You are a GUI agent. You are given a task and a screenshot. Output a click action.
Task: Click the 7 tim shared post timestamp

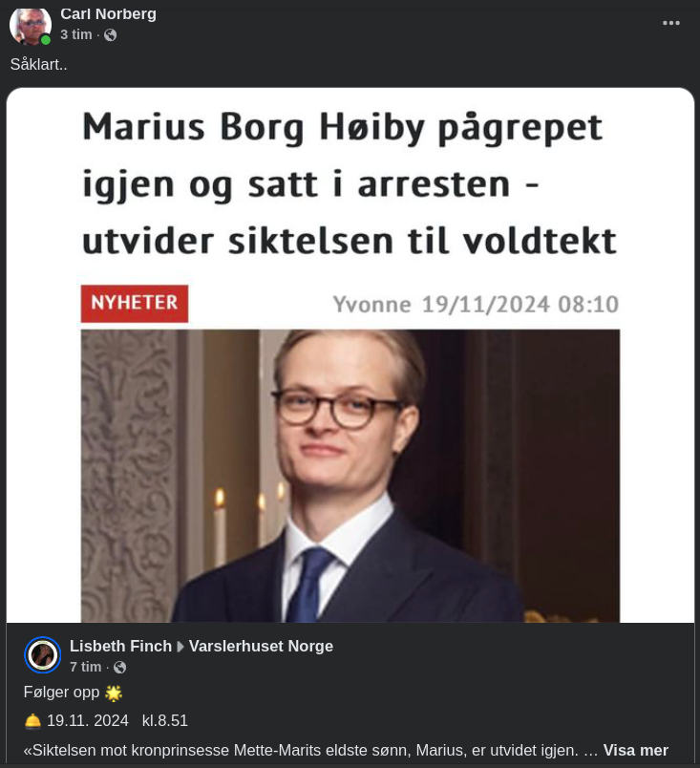(x=85, y=667)
